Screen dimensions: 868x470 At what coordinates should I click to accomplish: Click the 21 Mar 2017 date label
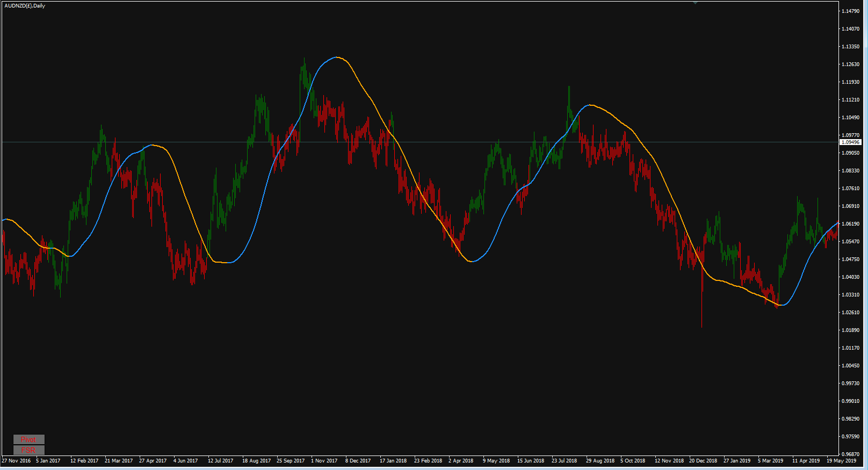pos(119,461)
